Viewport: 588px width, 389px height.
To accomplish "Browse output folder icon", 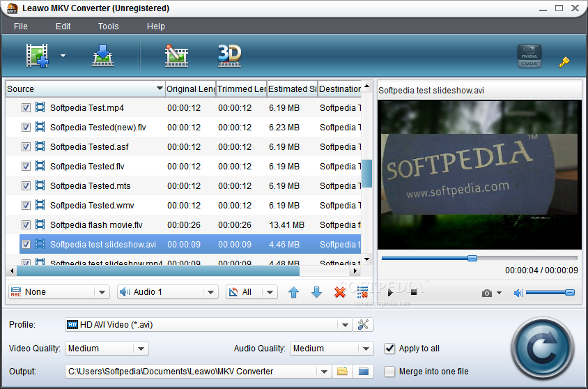I will point(342,372).
